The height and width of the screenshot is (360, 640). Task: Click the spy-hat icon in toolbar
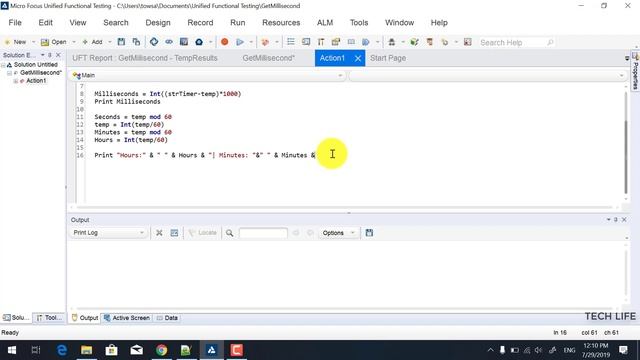point(391,42)
